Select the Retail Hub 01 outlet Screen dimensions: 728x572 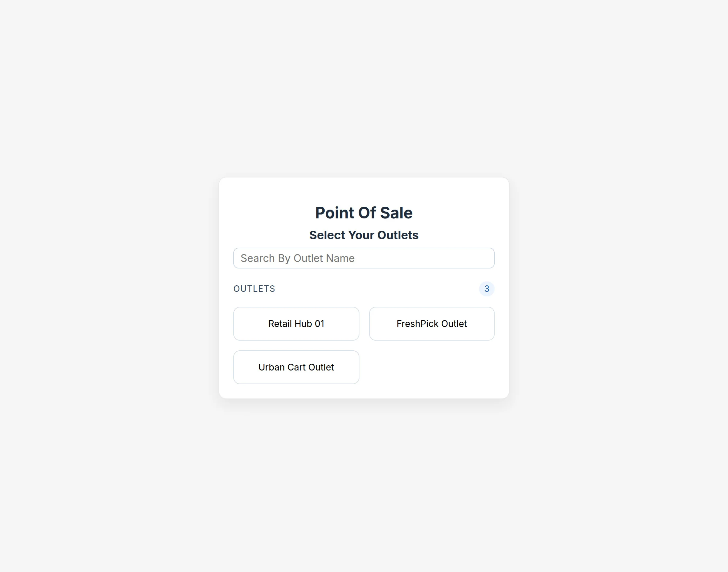tap(296, 323)
